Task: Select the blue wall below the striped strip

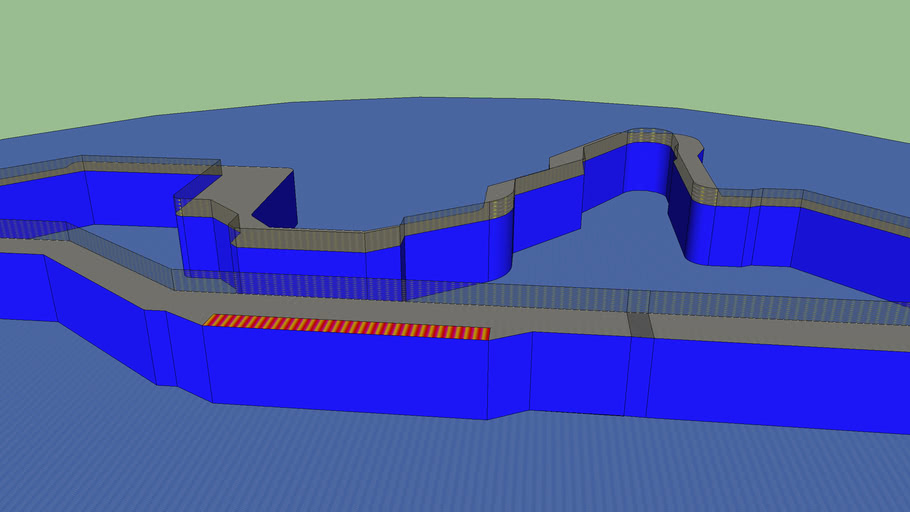Action: coord(345,375)
